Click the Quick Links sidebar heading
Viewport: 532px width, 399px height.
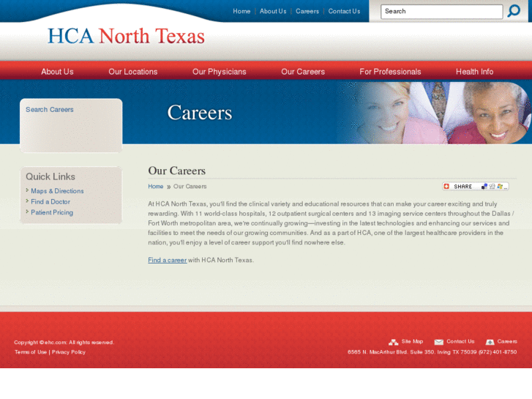(x=50, y=176)
